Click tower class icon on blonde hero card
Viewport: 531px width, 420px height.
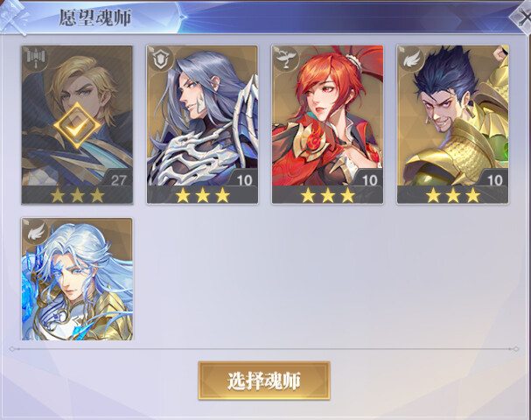click(36, 59)
